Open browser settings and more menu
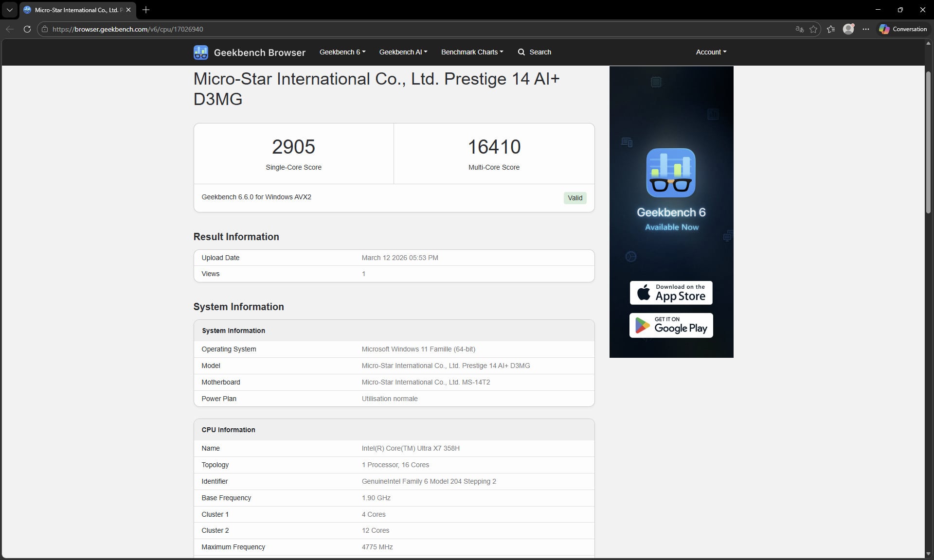This screenshot has height=560, width=934. [866, 29]
